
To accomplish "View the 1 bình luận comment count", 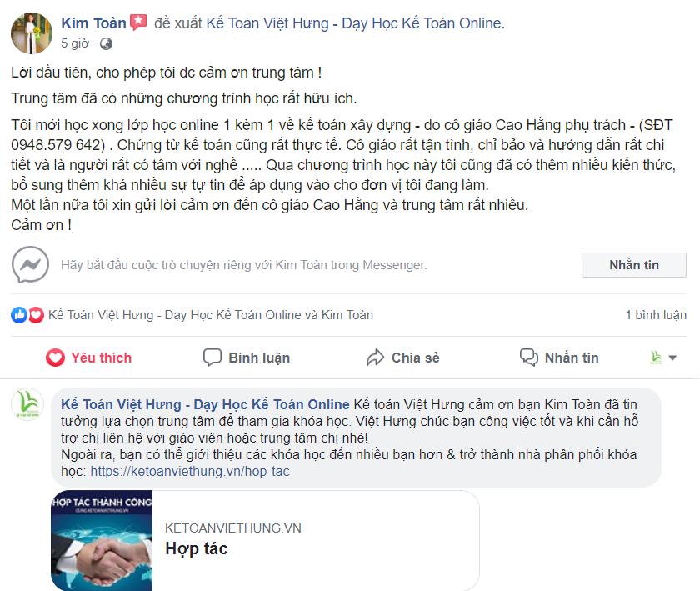I will [x=656, y=315].
